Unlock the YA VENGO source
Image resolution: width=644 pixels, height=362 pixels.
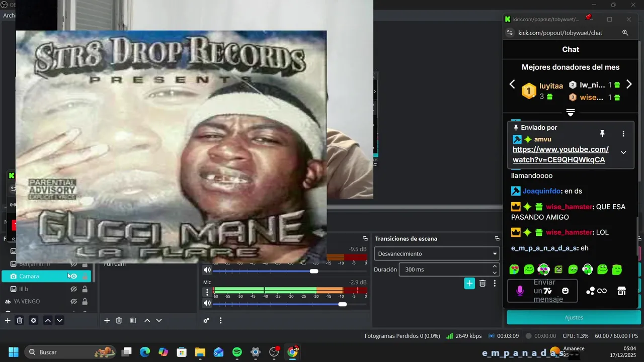85,302
